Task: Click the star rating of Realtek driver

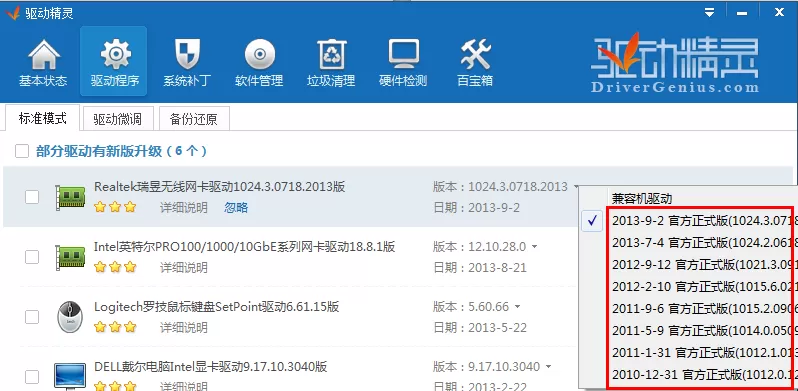Action: click(115, 207)
